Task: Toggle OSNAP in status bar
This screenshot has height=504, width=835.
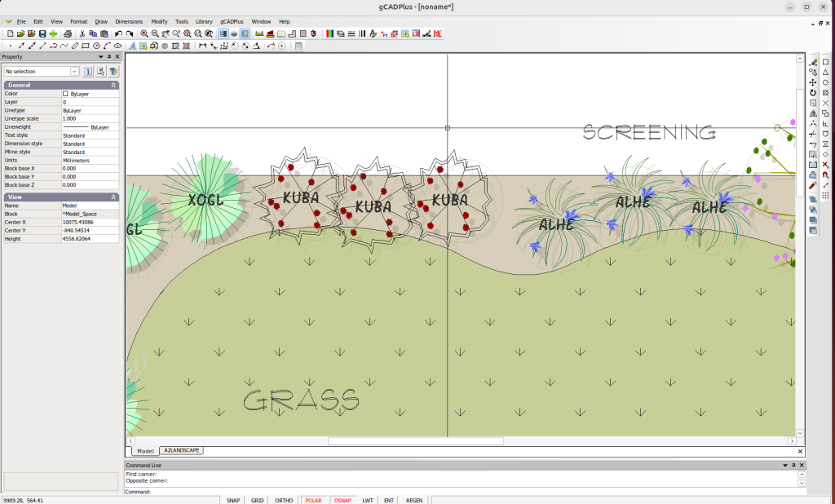Action: point(342,500)
